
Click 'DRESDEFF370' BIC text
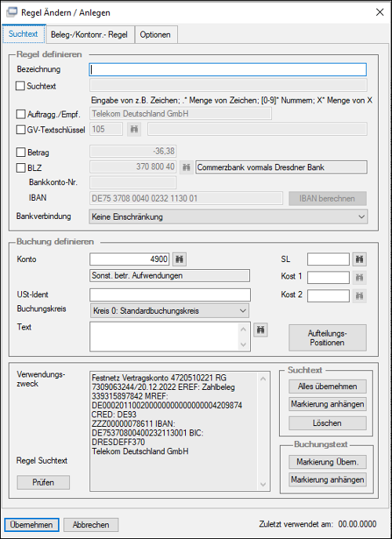point(118,442)
